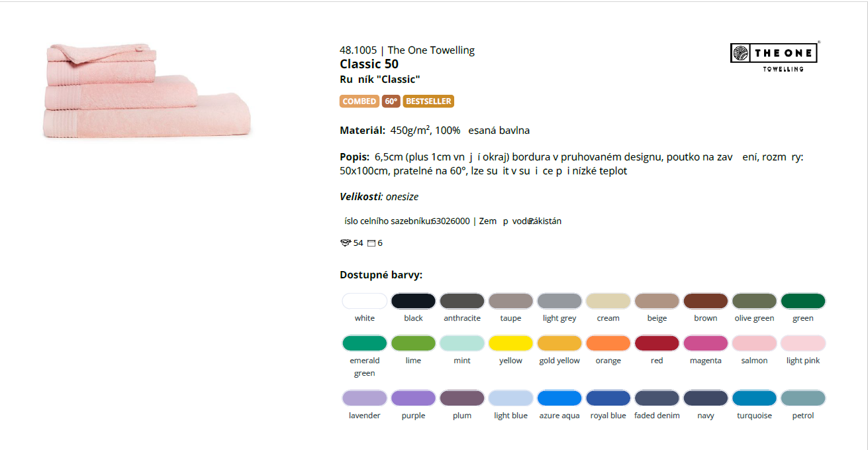
Task: Select the white color swatch
Action: coord(365,301)
